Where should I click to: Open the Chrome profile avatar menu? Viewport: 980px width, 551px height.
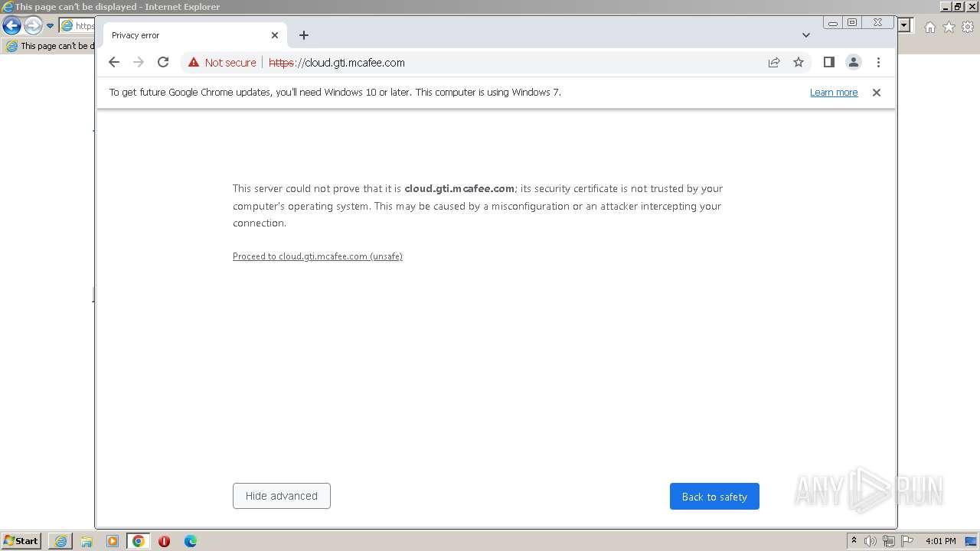coord(854,63)
